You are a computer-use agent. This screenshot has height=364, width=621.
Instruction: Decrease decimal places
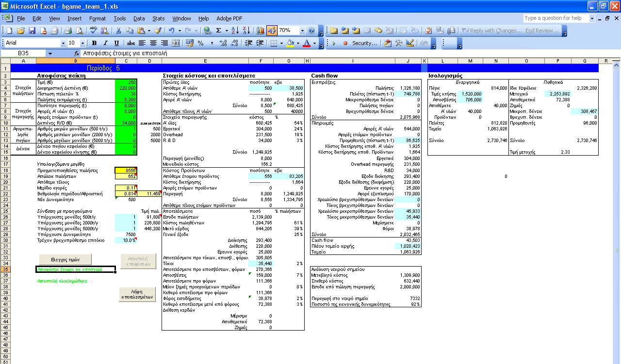pos(234,43)
